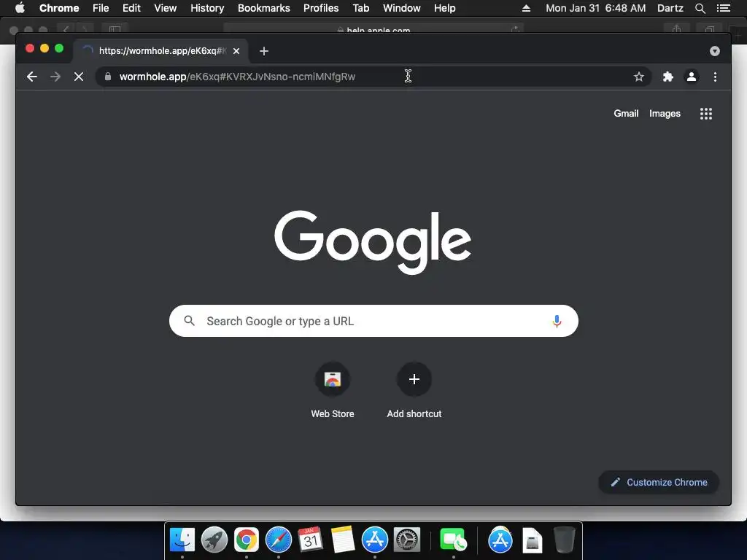Click the date and time in menu bar
Image resolution: width=747 pixels, height=560 pixels.
(596, 8)
